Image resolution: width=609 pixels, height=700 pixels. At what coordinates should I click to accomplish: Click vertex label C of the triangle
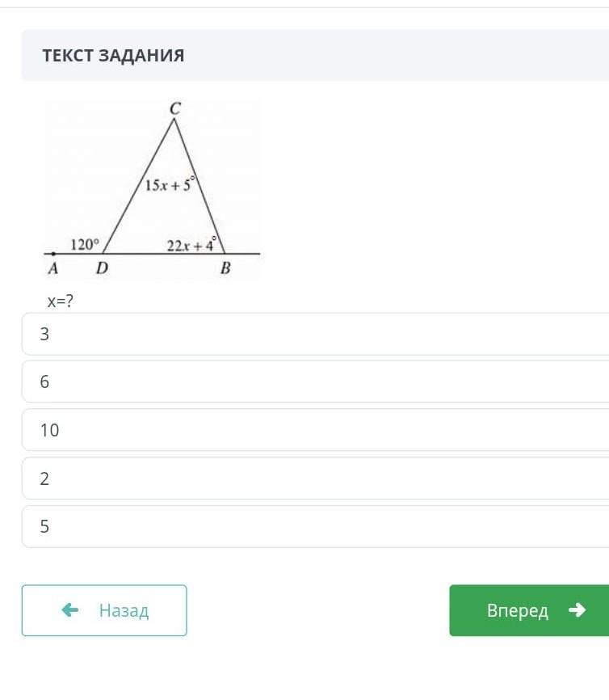174,108
